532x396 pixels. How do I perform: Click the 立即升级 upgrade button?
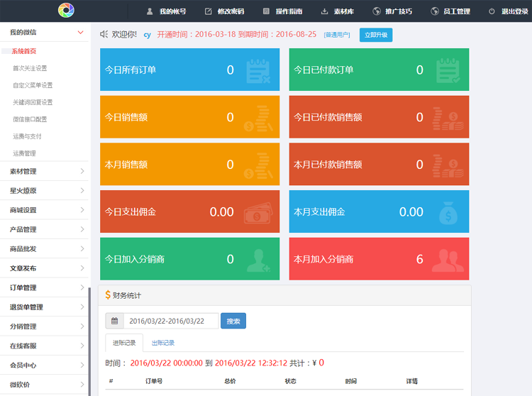coord(375,35)
